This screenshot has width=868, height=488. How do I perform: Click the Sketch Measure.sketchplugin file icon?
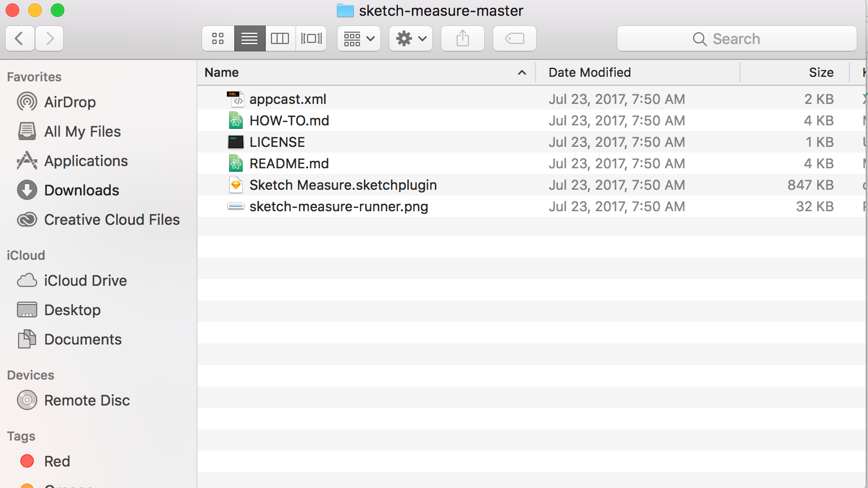[x=235, y=185]
